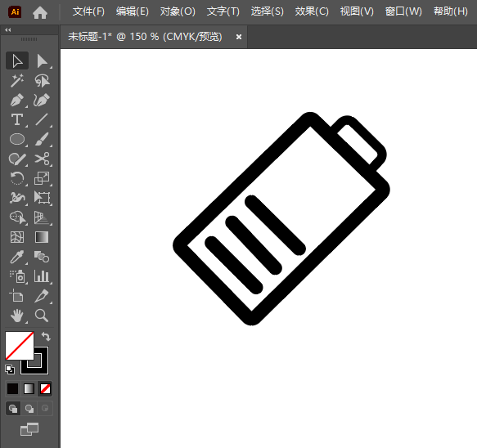This screenshot has height=448, width=477.
Task: Open the 效果(C) menu
Action: [312, 11]
